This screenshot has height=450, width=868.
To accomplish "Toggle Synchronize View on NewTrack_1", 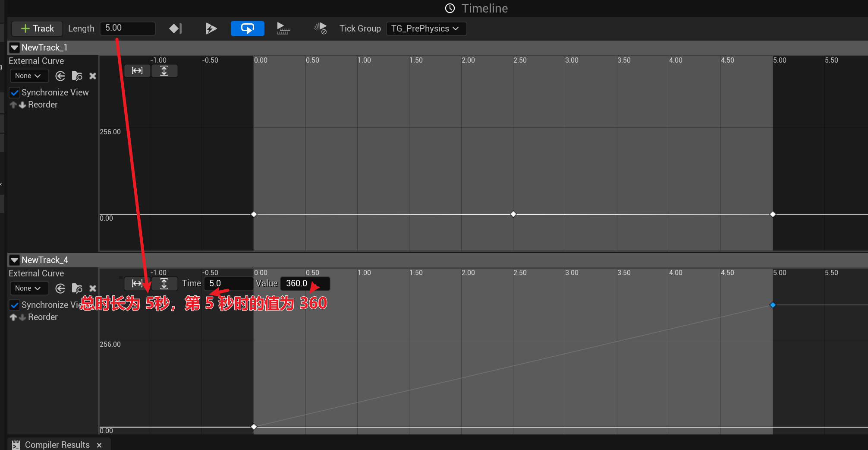I will pos(15,92).
